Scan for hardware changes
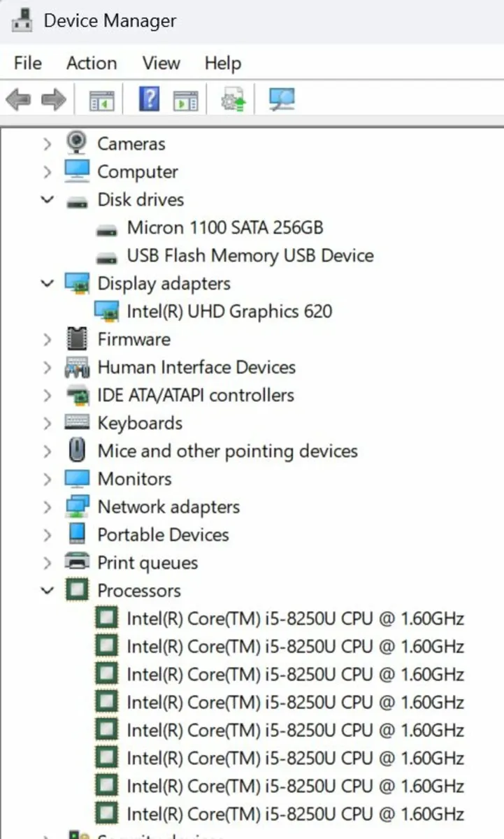This screenshot has height=839, width=504. point(280,99)
